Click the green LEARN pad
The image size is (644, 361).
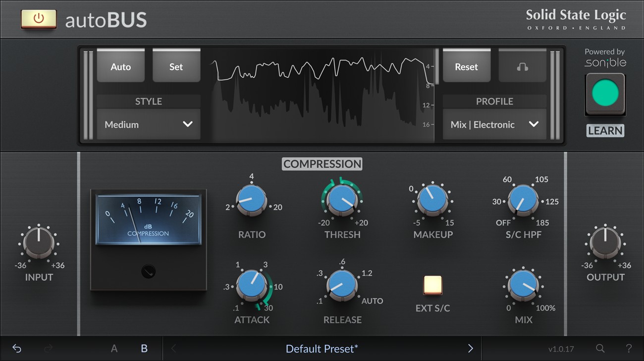coord(605,94)
